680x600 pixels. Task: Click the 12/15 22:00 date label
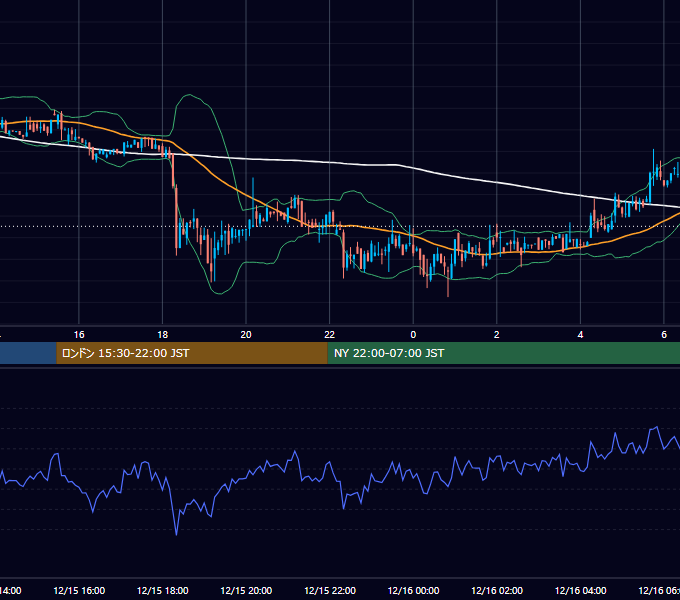pyautogui.click(x=330, y=590)
